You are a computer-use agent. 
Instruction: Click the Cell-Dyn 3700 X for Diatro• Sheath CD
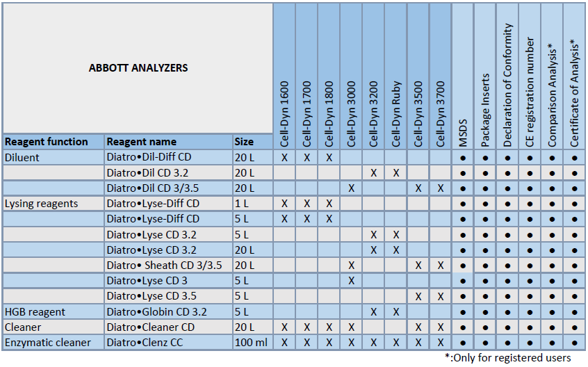pyautogui.click(x=440, y=266)
